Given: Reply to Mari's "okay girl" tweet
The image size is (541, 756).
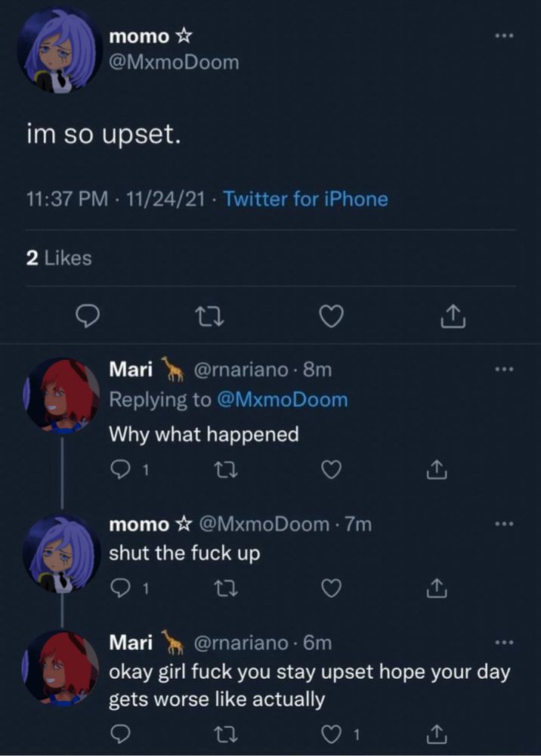Looking at the screenshot, I should pos(119,734).
